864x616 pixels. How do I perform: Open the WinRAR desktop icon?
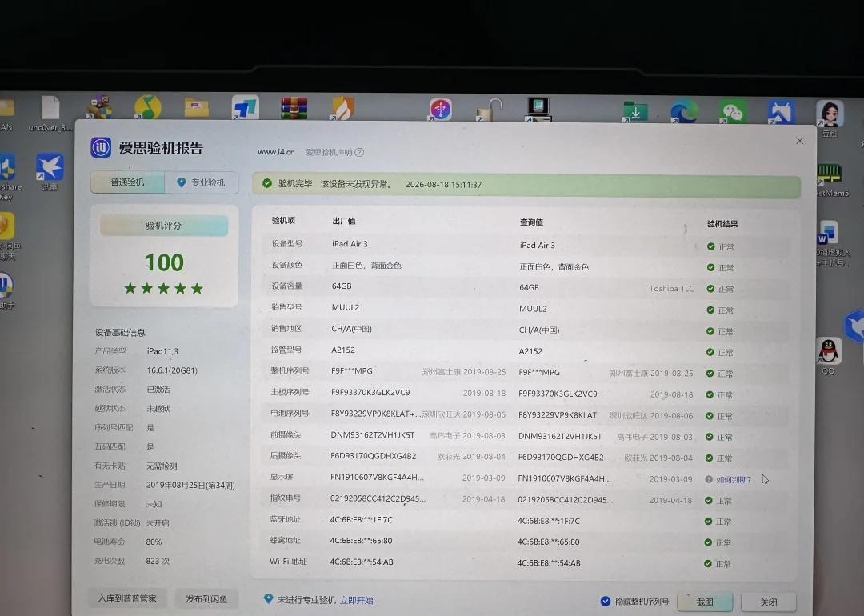point(294,107)
